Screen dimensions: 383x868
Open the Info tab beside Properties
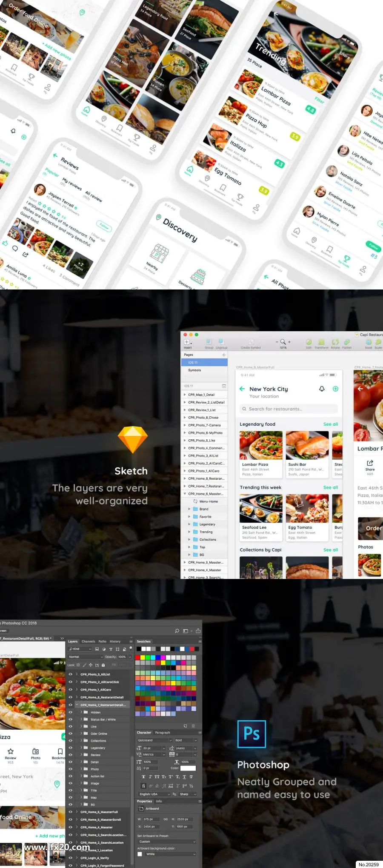tap(159, 801)
